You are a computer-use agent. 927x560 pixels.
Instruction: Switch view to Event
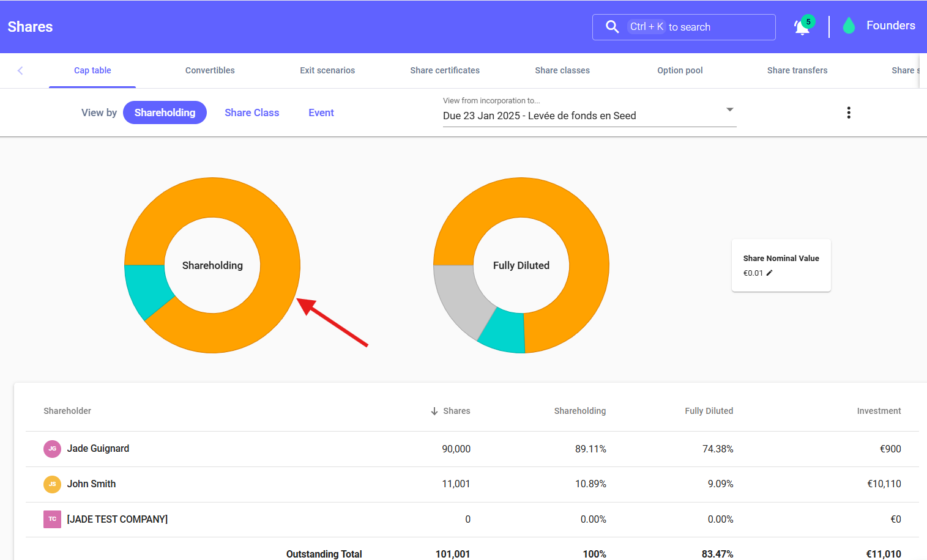(x=321, y=112)
